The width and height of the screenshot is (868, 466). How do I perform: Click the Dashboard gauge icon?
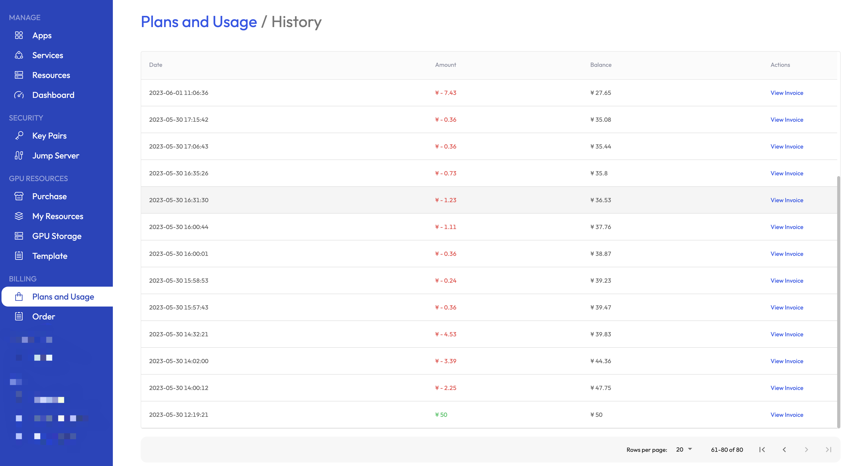19,95
